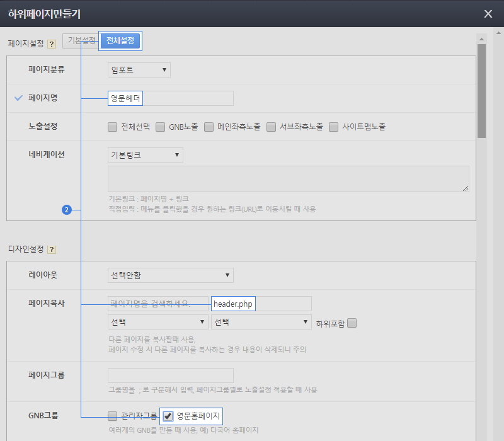Viewport: 504px width, 441px height.
Task: Close the 하위페이지만들기 dialog
Action: (x=488, y=13)
